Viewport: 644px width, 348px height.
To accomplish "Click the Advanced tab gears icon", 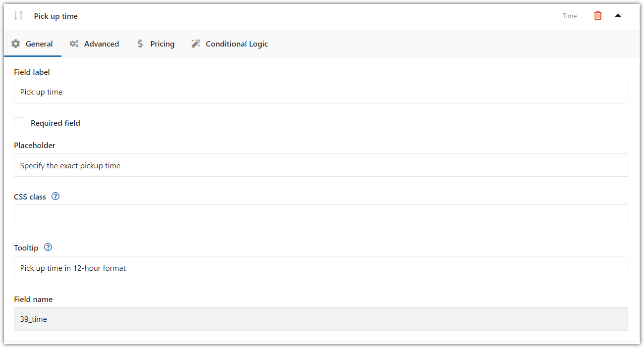I will click(x=74, y=44).
